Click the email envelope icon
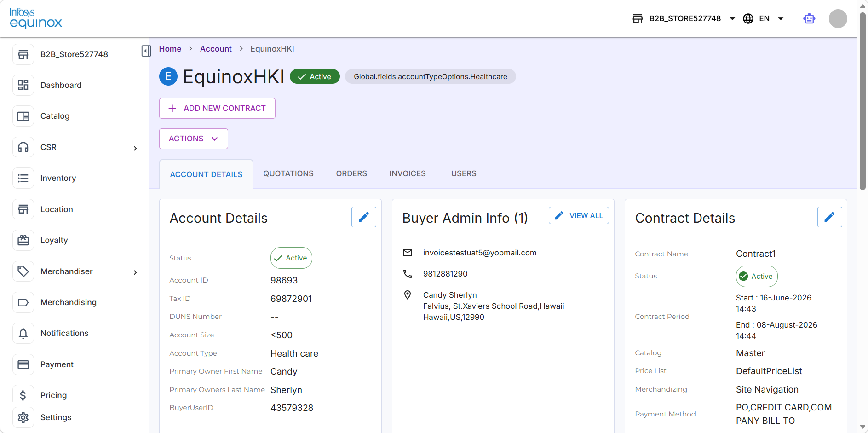The image size is (868, 433). point(408,253)
